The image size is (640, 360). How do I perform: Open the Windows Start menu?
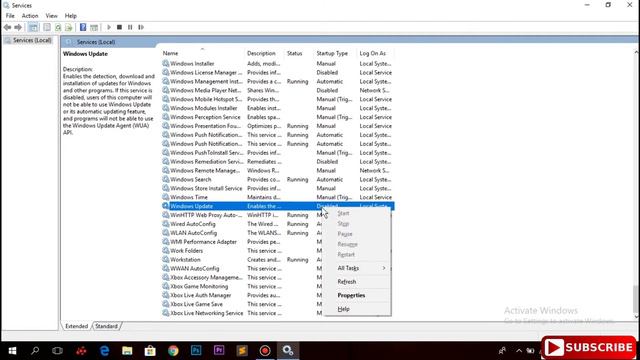pos(12,351)
